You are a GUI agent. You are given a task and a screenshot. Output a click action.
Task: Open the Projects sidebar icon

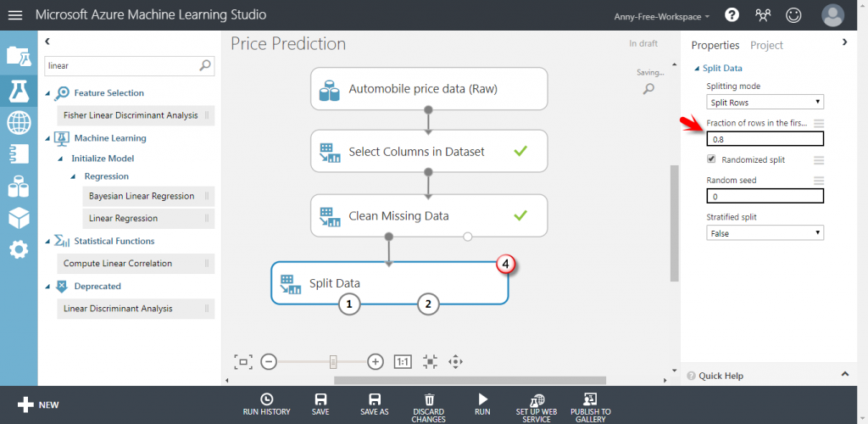click(19, 57)
